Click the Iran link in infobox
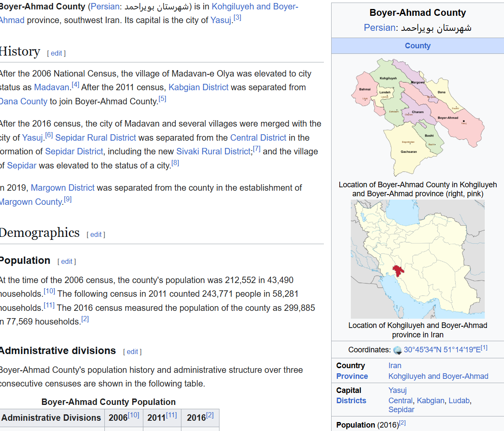504x431 pixels. [394, 366]
